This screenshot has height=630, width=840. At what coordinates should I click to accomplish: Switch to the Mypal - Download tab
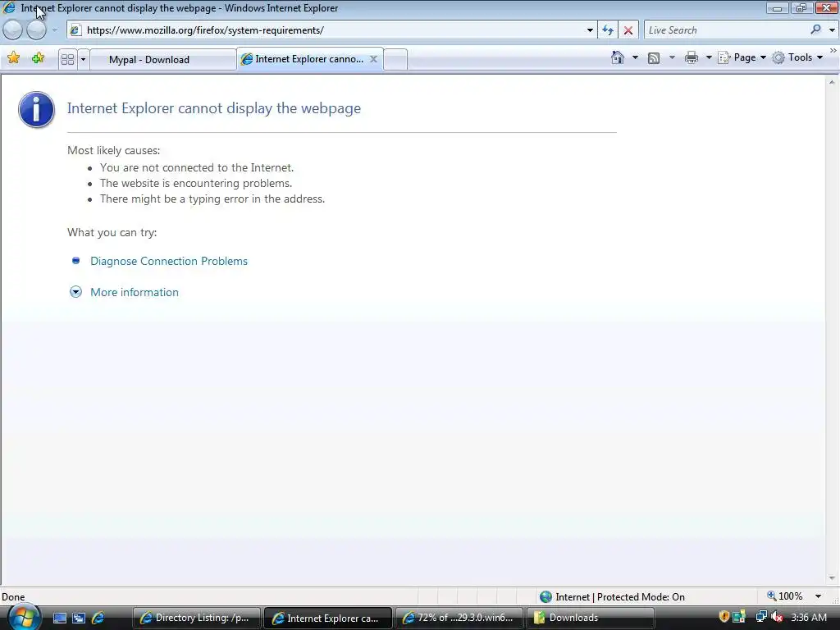pos(163,59)
